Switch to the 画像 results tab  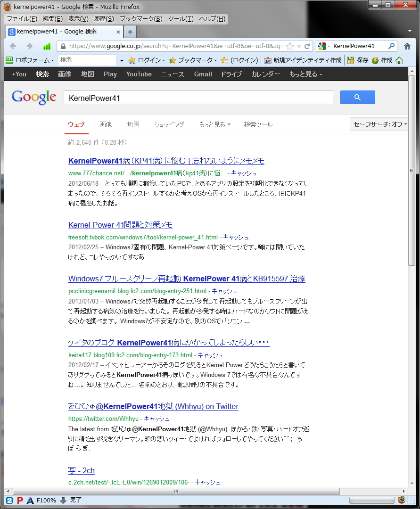click(x=106, y=124)
